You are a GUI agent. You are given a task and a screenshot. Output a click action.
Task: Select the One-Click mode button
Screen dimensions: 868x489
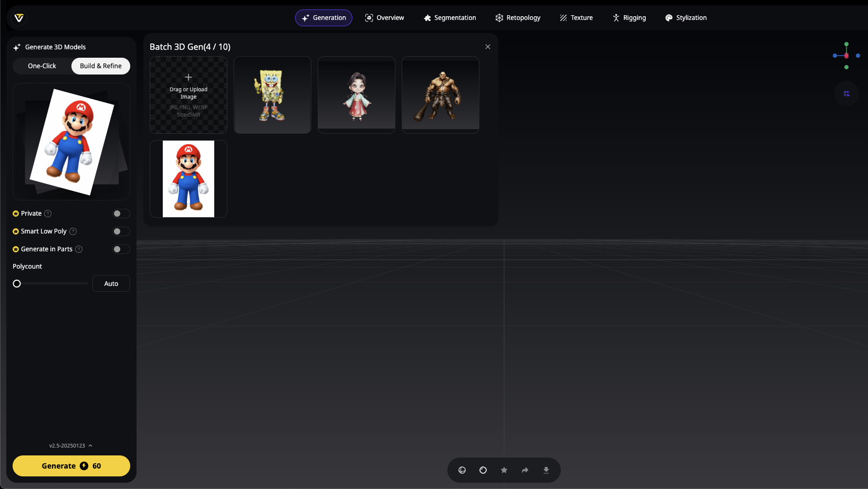[42, 66]
